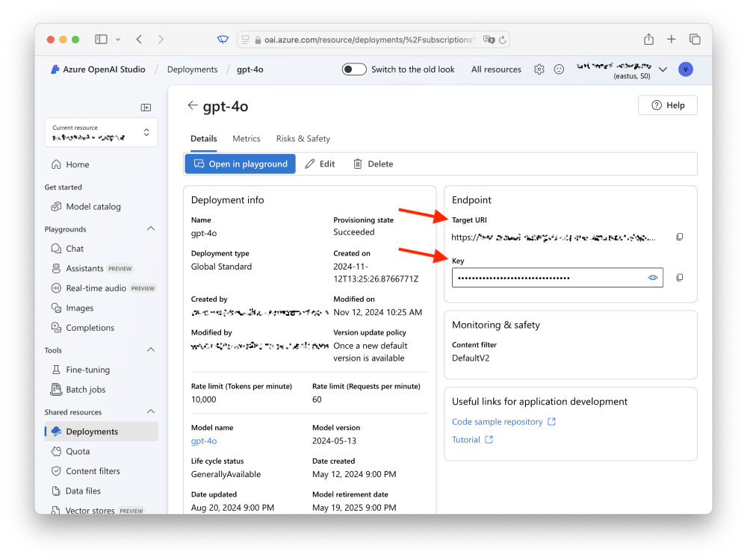The width and height of the screenshot is (747, 560).
Task: Reveal the hidden API key with the eye icon
Action: 653,277
